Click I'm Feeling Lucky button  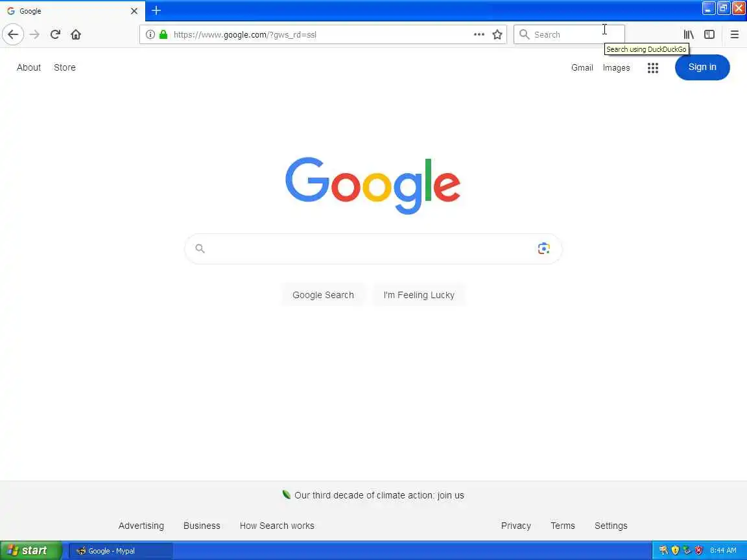(419, 295)
